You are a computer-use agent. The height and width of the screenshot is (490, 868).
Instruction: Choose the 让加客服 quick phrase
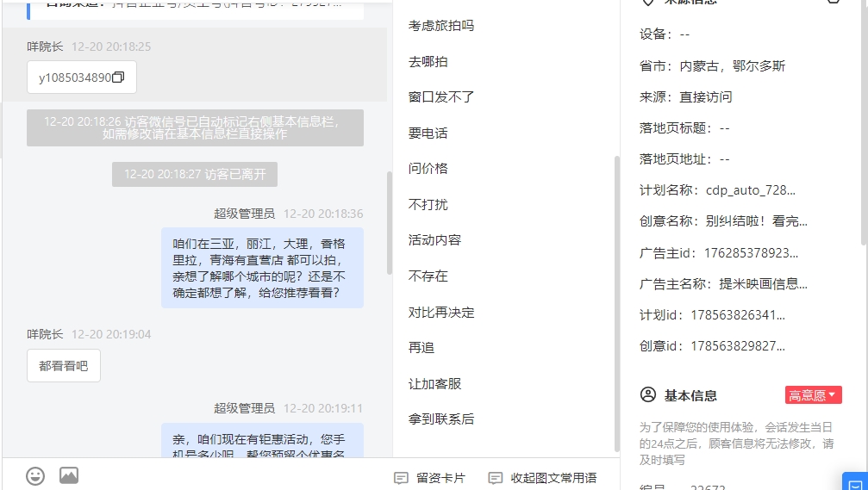click(434, 383)
